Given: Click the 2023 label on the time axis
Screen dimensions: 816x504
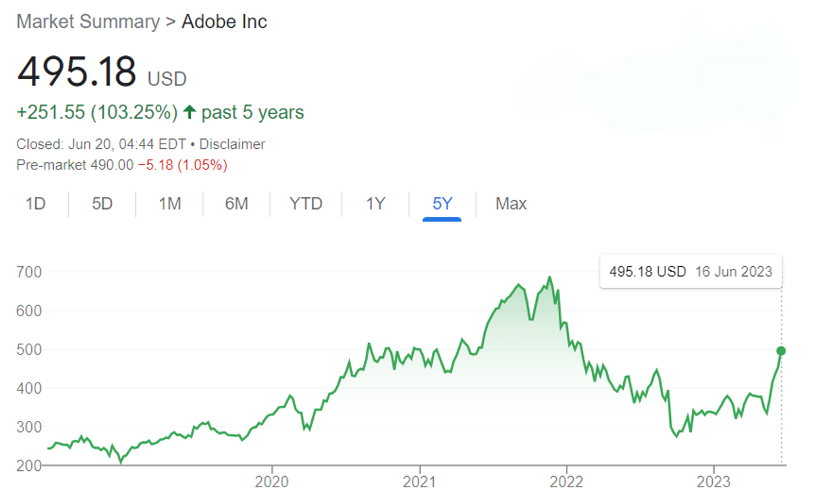Looking at the screenshot, I should [x=714, y=482].
